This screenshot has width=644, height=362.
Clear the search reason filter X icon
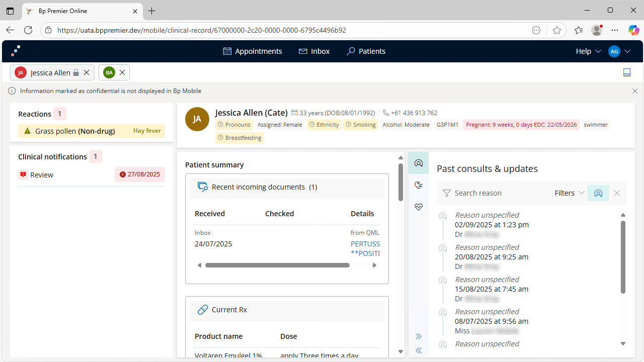pyautogui.click(x=617, y=193)
